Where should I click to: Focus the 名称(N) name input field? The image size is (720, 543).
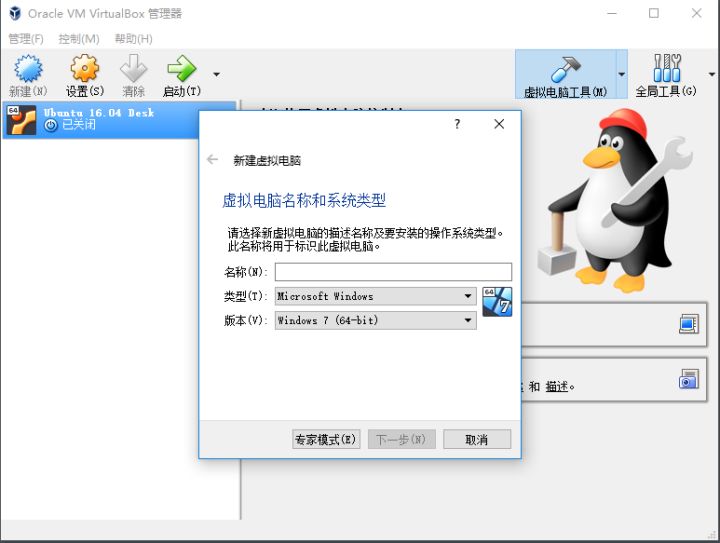click(393, 272)
